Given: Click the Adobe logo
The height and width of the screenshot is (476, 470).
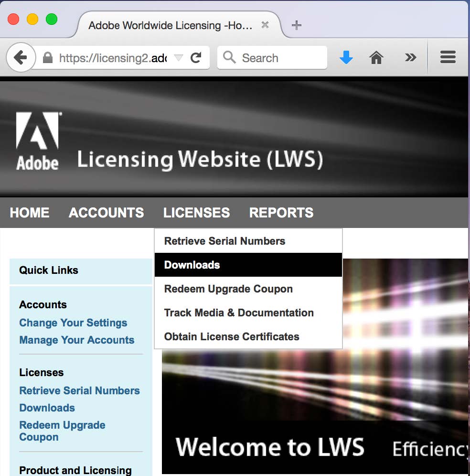Looking at the screenshot, I should pos(38,141).
